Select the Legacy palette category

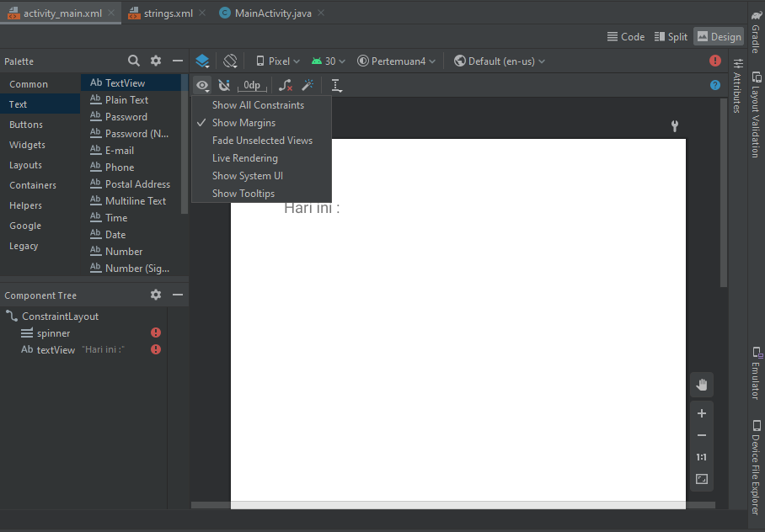pyautogui.click(x=40, y=246)
